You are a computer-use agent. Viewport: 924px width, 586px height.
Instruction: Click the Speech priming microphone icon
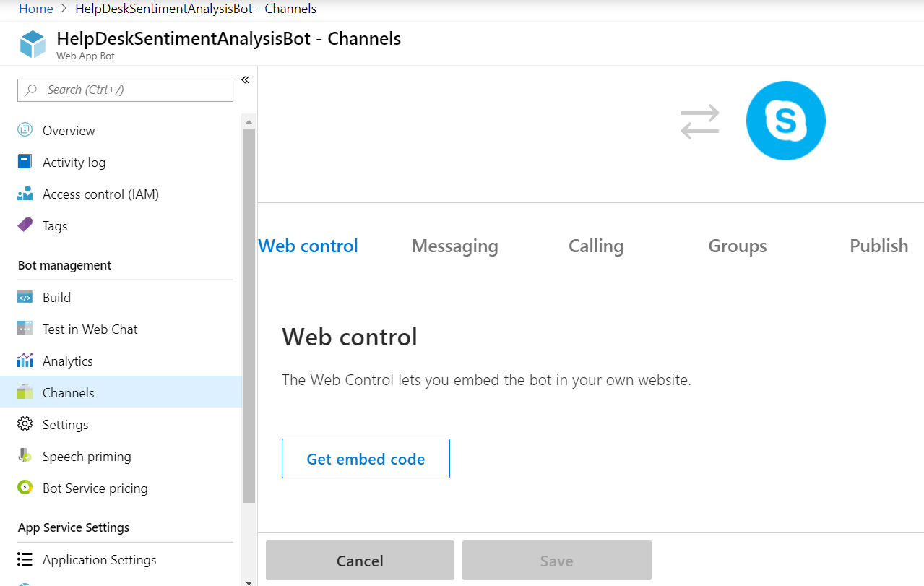[25, 456]
